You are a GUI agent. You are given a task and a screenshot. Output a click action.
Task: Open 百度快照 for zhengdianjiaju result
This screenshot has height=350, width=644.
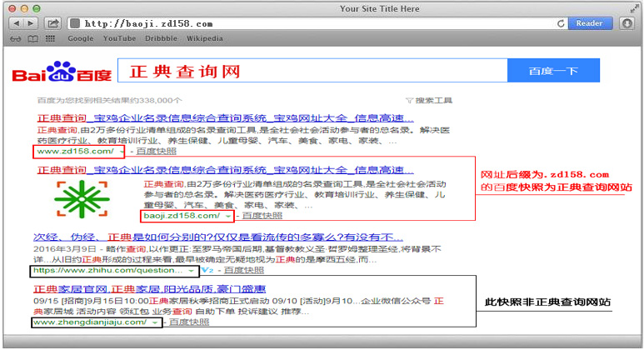tap(189, 322)
